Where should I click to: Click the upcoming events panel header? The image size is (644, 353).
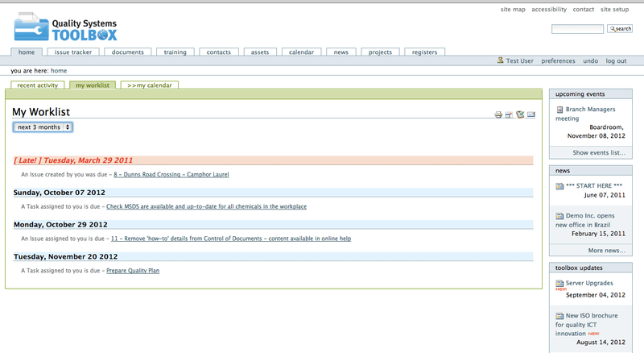click(x=591, y=94)
